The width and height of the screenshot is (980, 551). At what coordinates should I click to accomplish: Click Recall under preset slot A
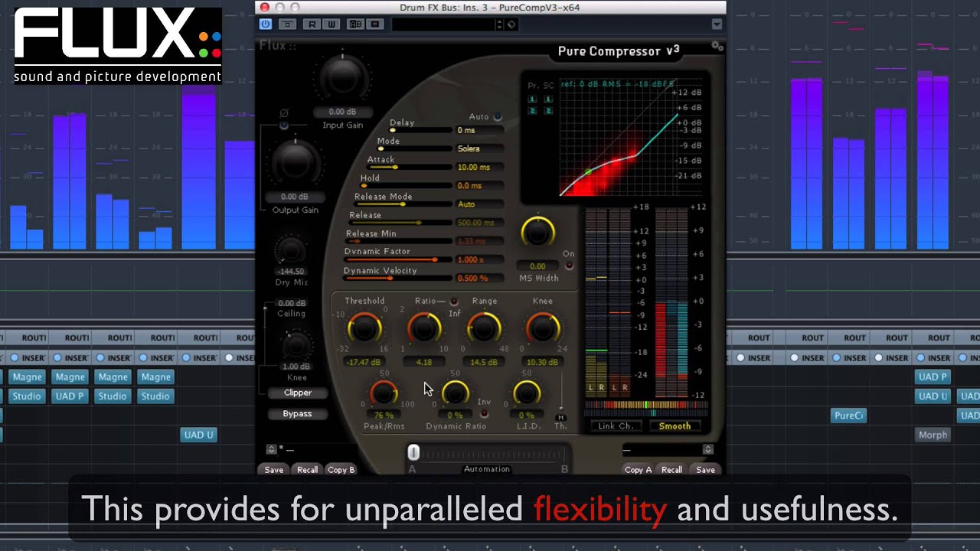307,469
